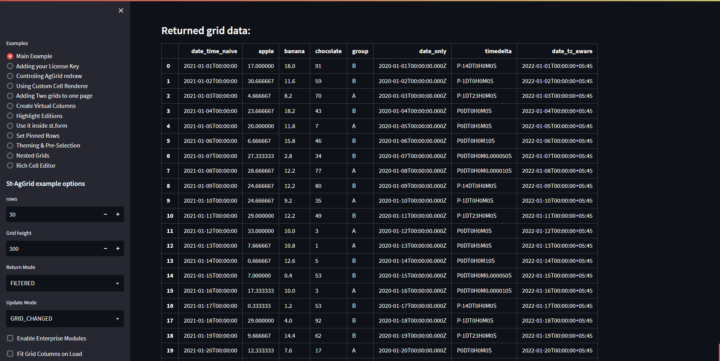Click the timedelta column header
Viewport: 720px width, 361px height.
tap(484, 51)
